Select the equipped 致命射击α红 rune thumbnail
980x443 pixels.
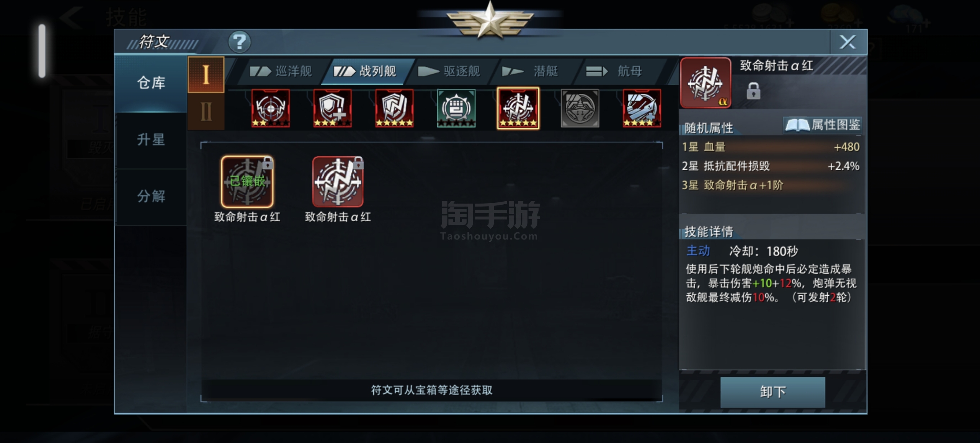tap(247, 182)
